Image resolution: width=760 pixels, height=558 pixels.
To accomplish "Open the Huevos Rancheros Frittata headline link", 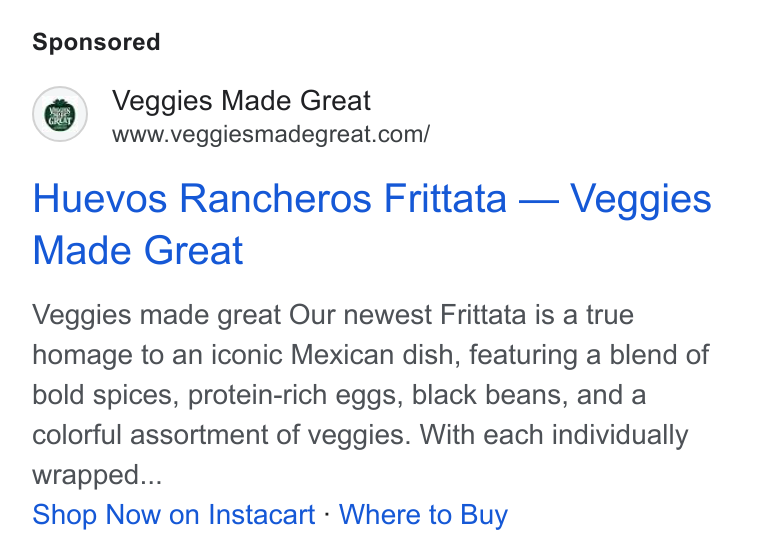I will (x=372, y=224).
